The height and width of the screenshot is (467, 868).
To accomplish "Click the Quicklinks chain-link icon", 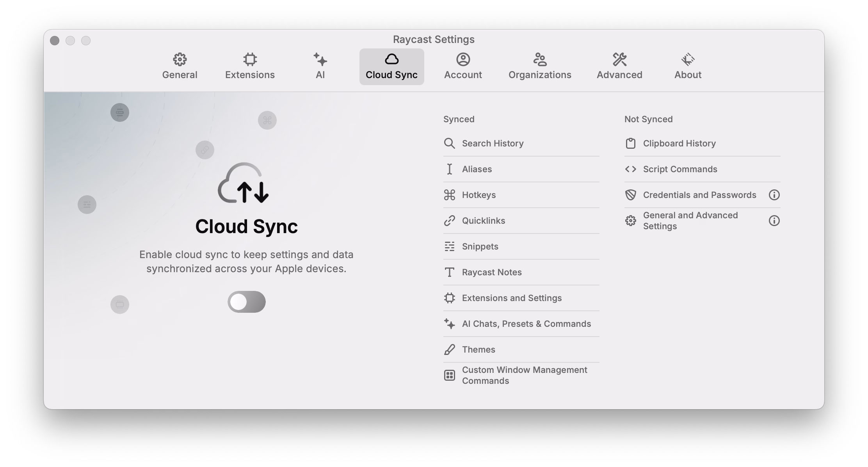I will point(449,221).
